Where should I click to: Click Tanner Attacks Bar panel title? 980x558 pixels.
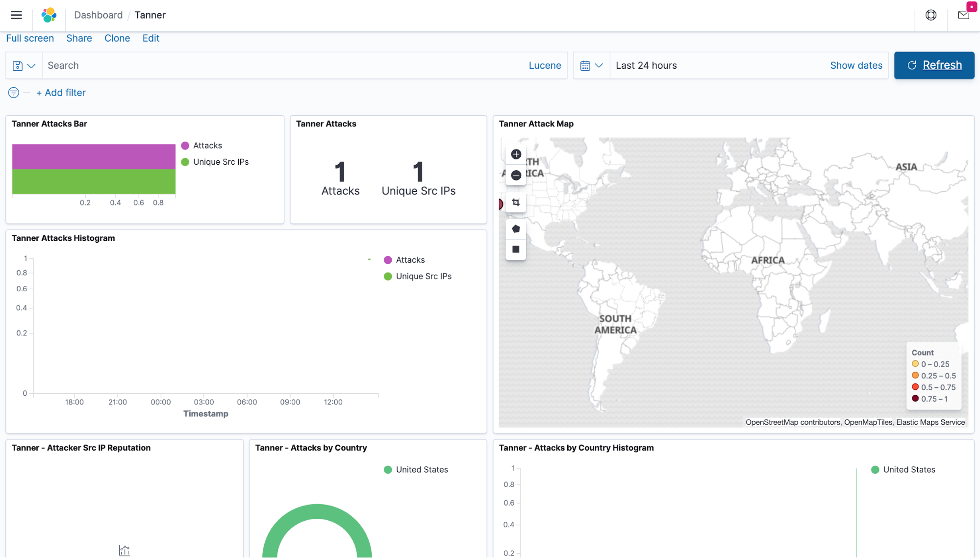pos(50,124)
